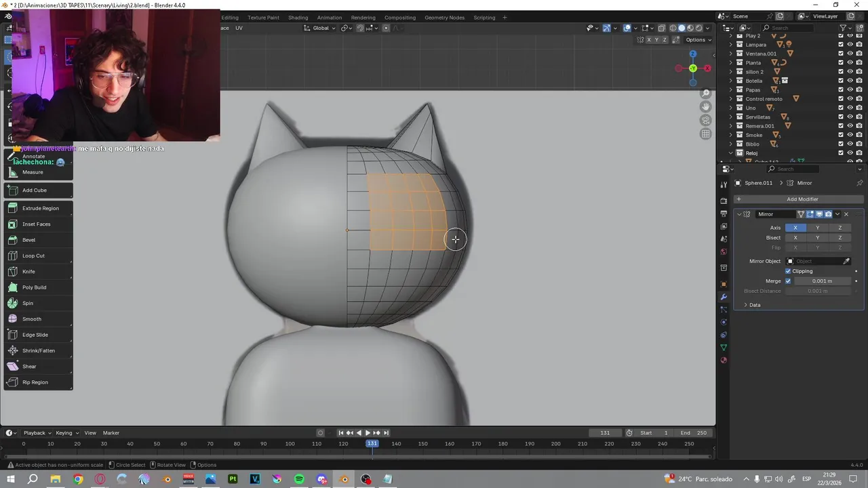This screenshot has width=868, height=488.
Task: Play the animation in timeline
Action: click(368, 433)
